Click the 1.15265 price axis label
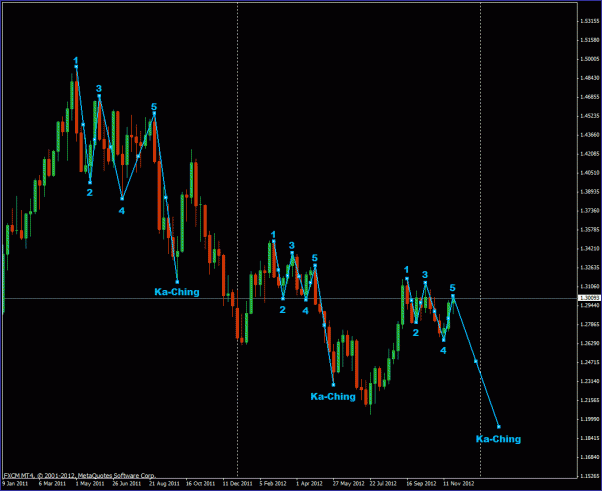This screenshot has height=491, width=602. 590,476
